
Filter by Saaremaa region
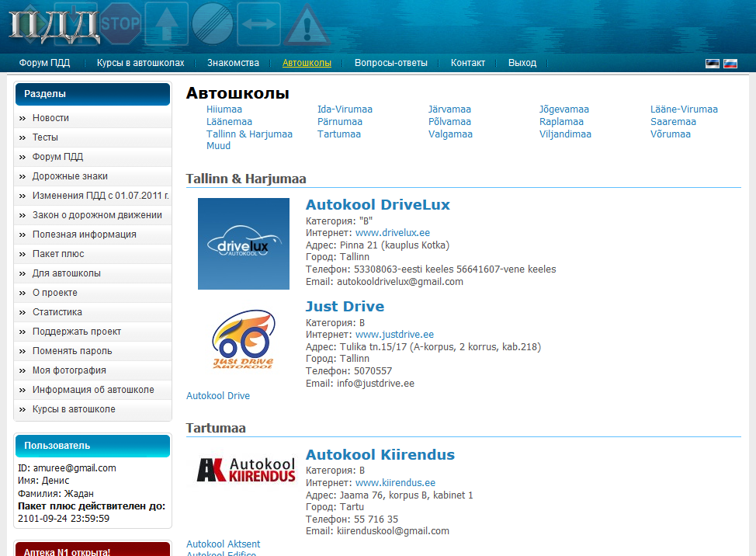[x=673, y=122]
